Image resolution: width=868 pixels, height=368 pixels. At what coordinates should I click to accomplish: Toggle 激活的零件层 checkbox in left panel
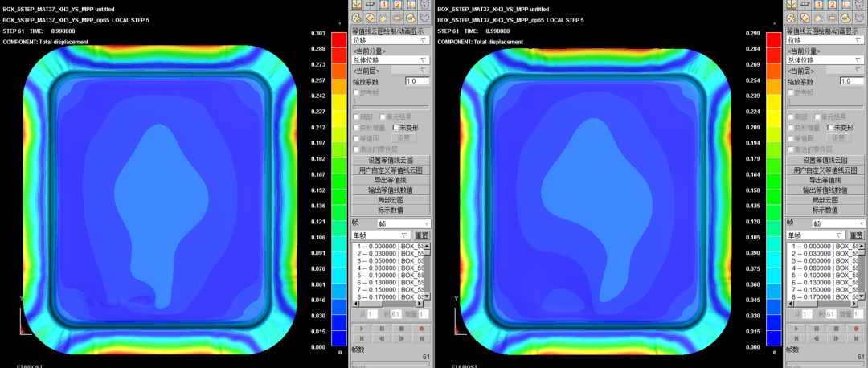tap(356, 149)
